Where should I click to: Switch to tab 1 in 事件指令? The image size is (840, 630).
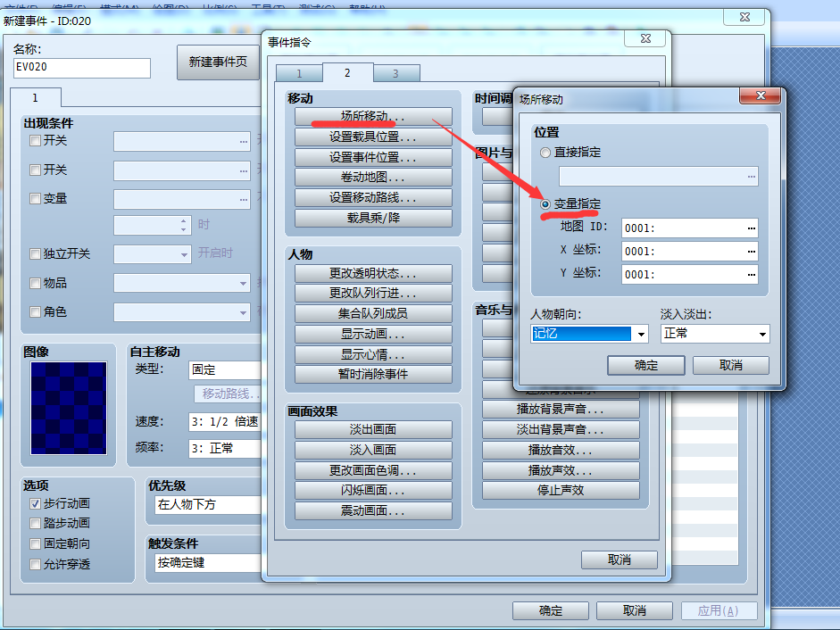point(299,73)
